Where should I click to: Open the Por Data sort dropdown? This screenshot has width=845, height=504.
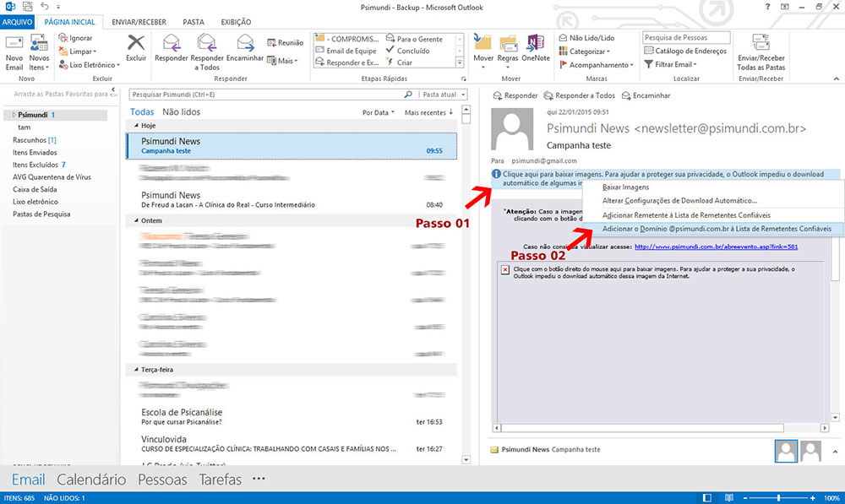point(378,112)
